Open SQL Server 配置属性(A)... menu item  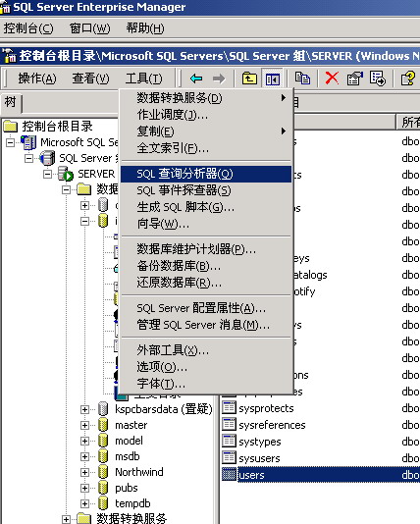(x=206, y=308)
